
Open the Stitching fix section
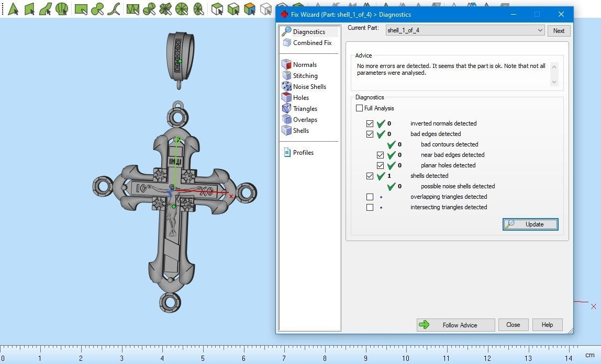point(305,76)
